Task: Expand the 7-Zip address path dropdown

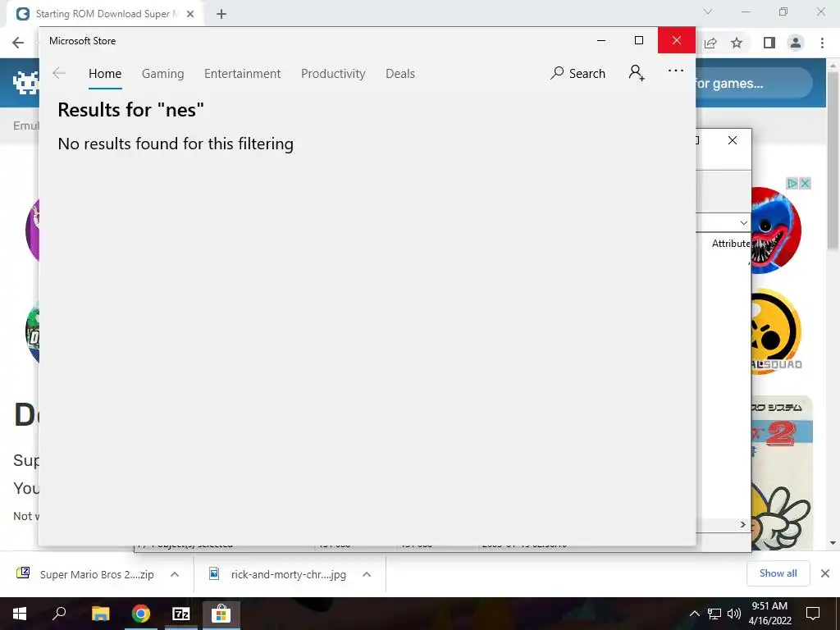Action: (x=743, y=222)
